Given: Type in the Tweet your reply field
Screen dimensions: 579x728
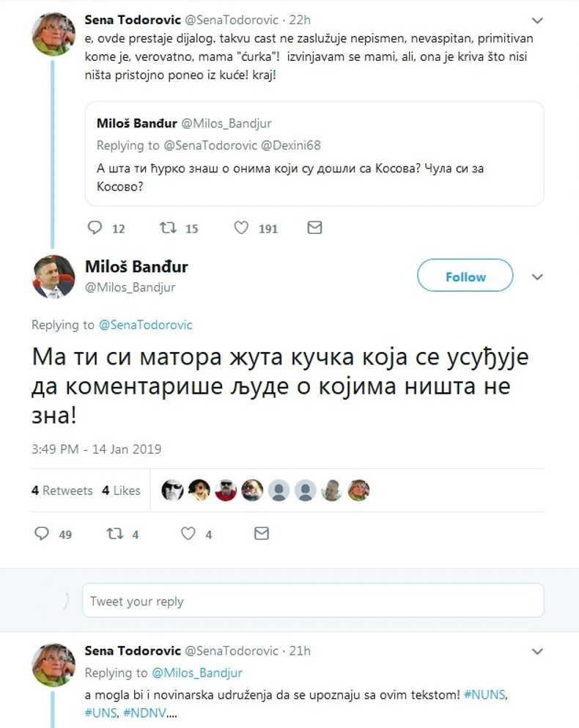Looking at the screenshot, I should tap(312, 601).
